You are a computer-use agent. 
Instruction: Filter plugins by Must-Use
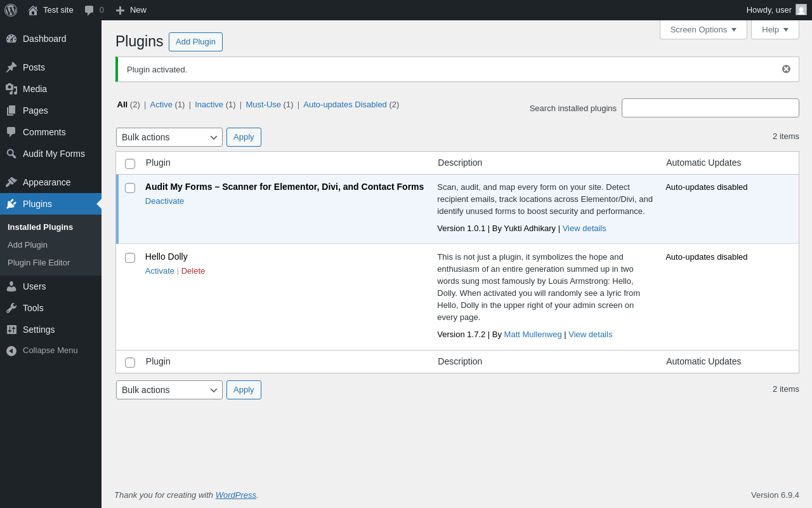click(x=263, y=105)
